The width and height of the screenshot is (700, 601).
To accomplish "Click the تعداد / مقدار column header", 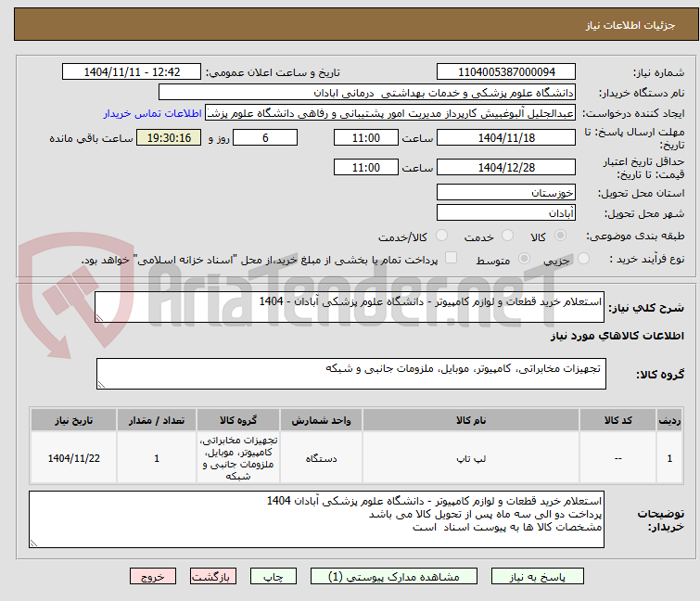I will tap(157, 420).
